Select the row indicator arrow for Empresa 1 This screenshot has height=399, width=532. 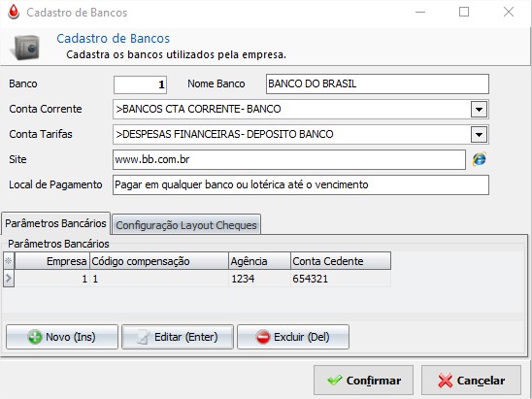pos(9,279)
